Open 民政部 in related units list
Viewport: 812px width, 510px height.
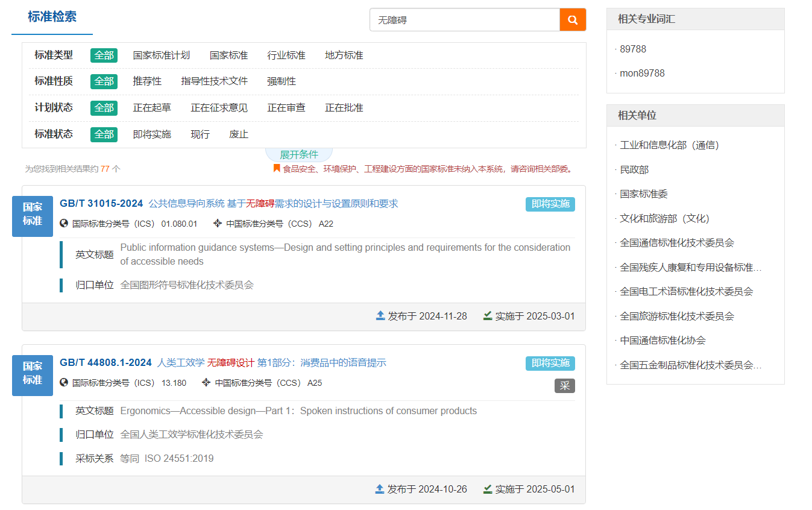(634, 170)
